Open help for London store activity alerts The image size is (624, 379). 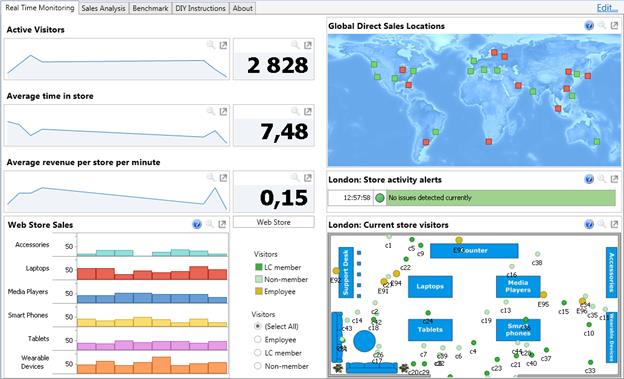pos(589,179)
